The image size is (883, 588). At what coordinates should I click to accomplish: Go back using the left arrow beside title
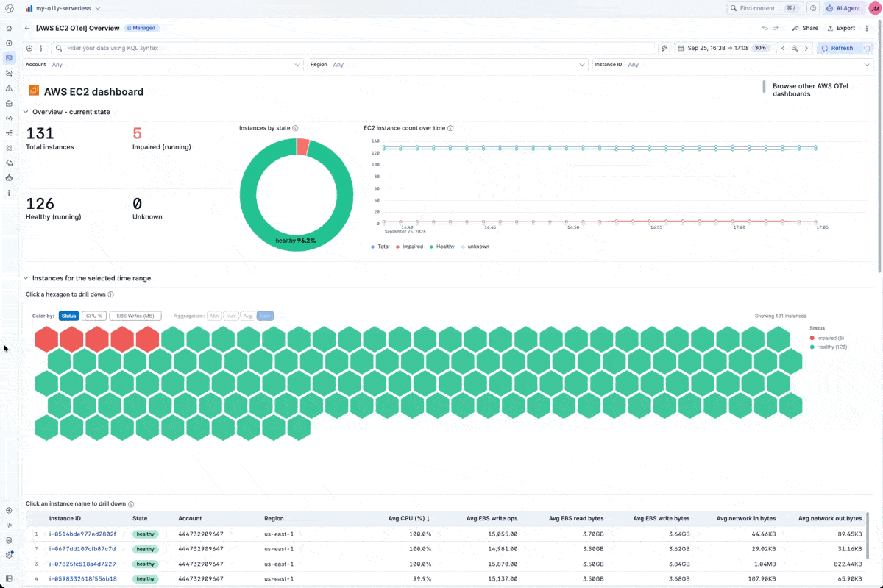pyautogui.click(x=27, y=28)
